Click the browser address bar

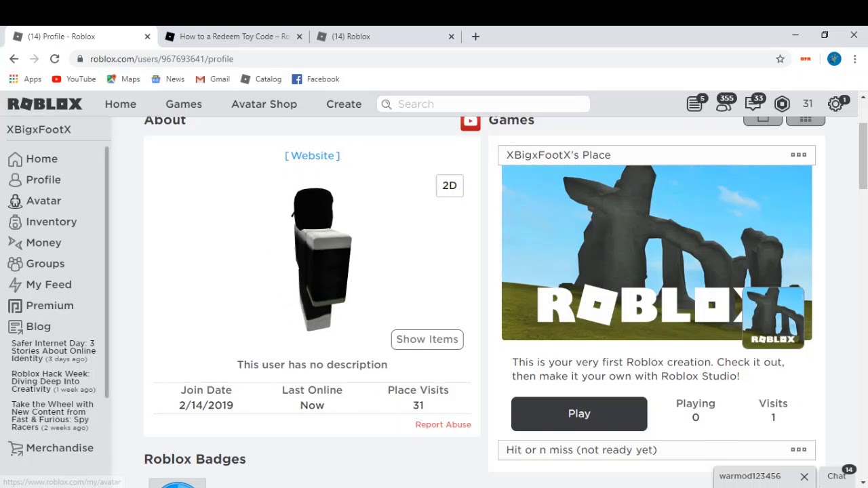427,59
